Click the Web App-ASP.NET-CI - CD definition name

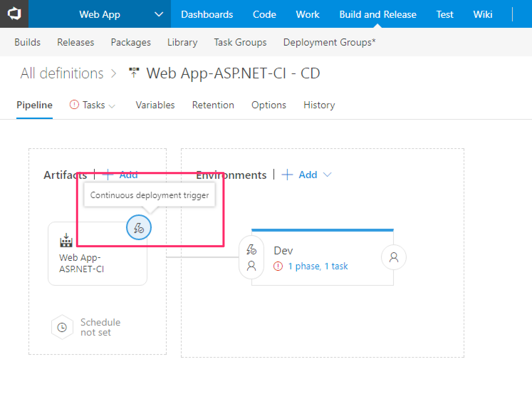click(x=233, y=73)
